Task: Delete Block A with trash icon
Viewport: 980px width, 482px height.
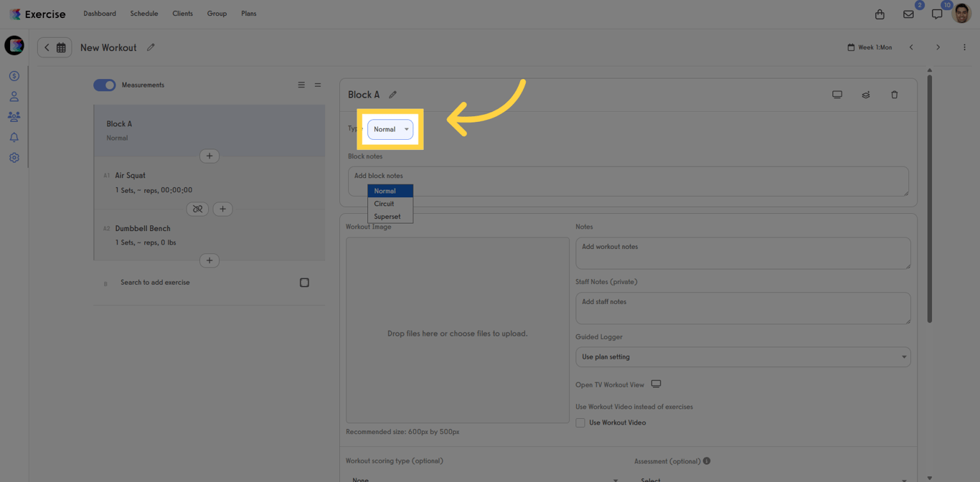Action: pos(895,95)
